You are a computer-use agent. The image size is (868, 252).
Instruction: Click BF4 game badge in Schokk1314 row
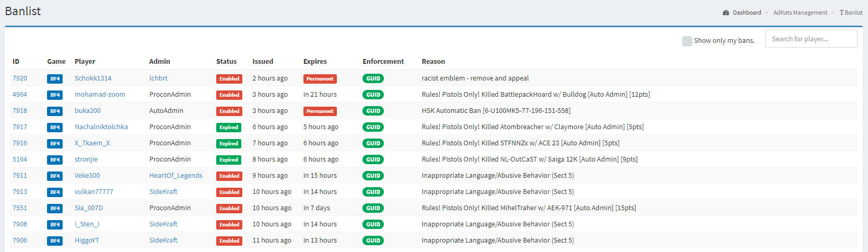point(55,79)
